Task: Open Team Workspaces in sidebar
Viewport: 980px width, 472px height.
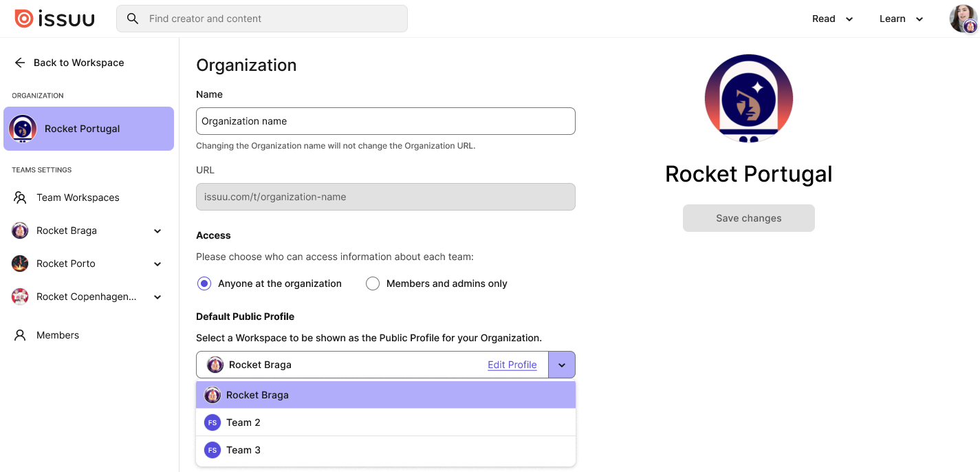Action: click(78, 197)
